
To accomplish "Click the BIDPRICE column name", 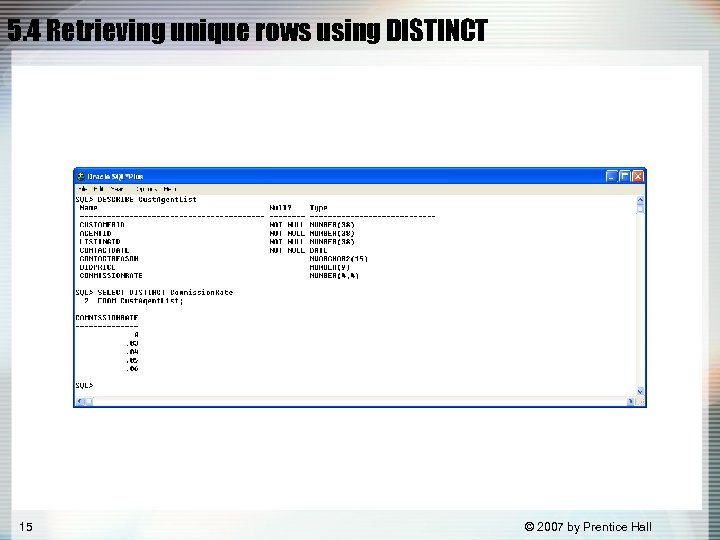I will click(x=97, y=267).
